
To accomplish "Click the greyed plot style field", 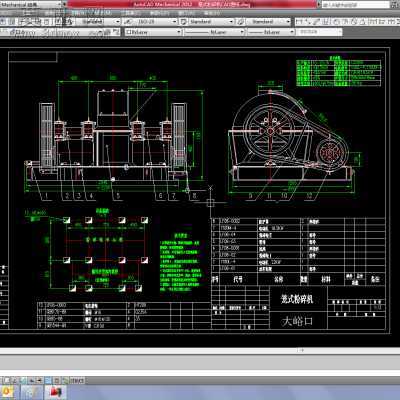I will [319, 32].
